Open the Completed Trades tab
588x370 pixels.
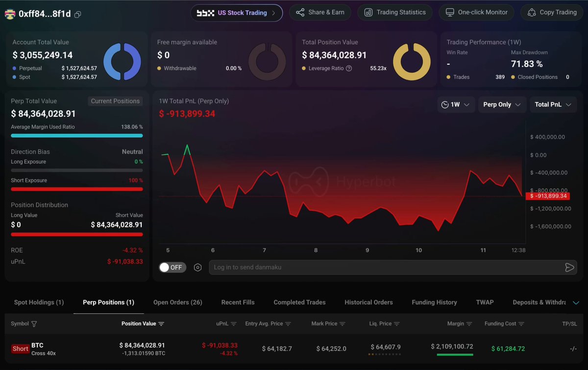tap(299, 302)
